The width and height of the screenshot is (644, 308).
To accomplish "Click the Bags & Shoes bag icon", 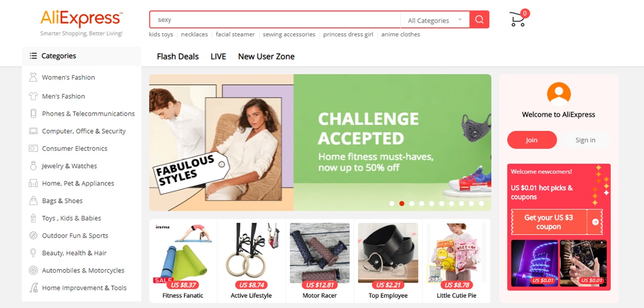I will [33, 201].
